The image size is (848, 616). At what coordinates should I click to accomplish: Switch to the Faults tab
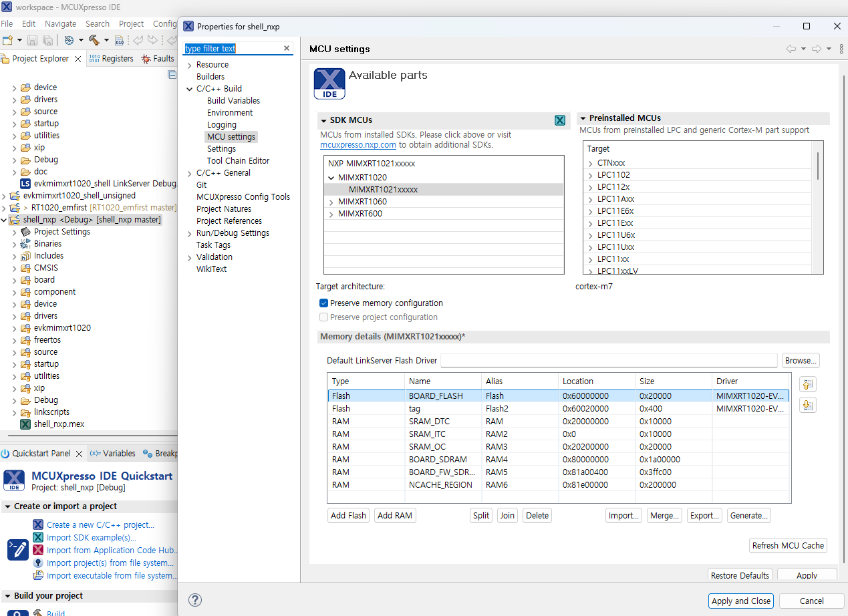pyautogui.click(x=158, y=59)
